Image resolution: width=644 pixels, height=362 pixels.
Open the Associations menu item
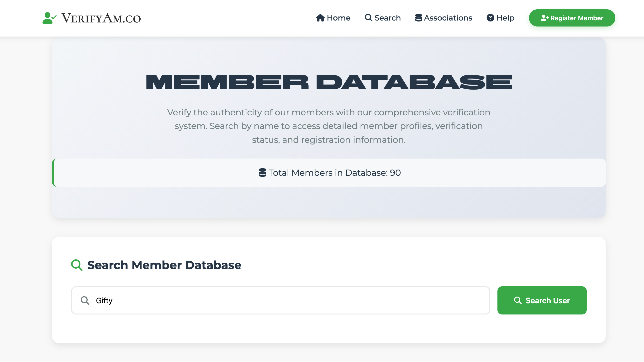pos(448,18)
